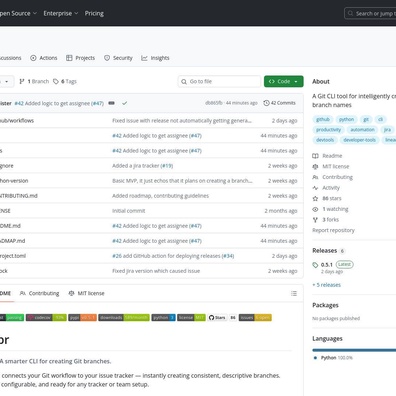The image size is (396, 396).
Task: Click the Search or jump to field
Action: coord(370,13)
